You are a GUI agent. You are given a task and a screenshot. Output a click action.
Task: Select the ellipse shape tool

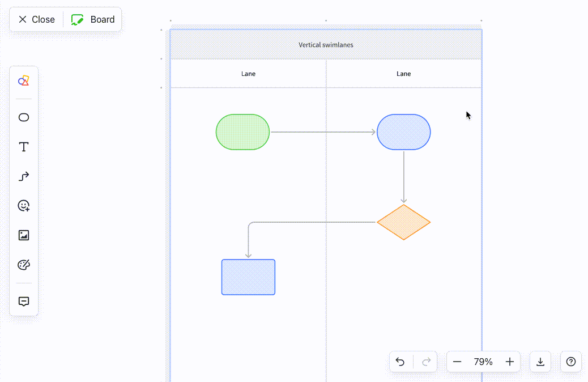23,117
